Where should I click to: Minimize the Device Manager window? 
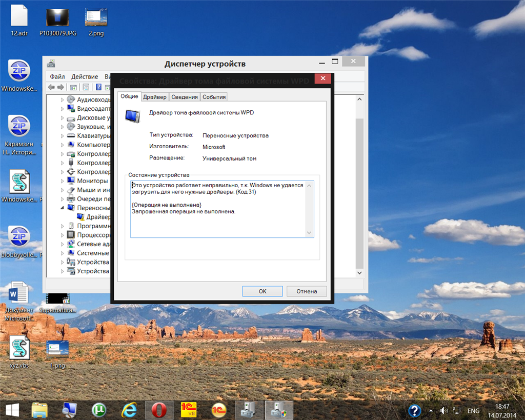(322, 62)
